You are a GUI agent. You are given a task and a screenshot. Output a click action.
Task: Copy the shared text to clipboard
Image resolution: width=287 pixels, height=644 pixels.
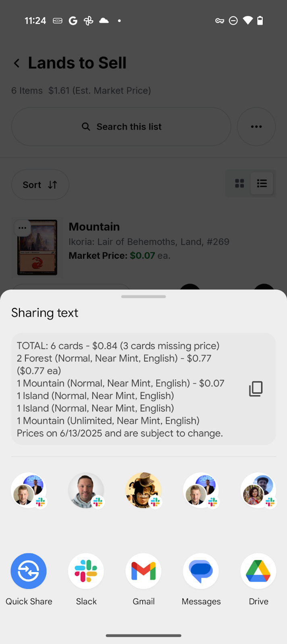click(x=256, y=389)
